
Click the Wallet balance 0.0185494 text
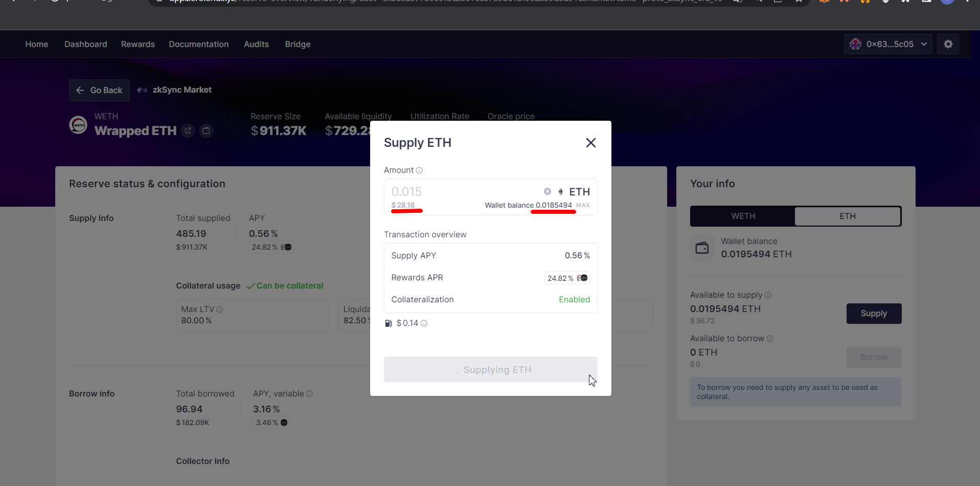point(528,205)
